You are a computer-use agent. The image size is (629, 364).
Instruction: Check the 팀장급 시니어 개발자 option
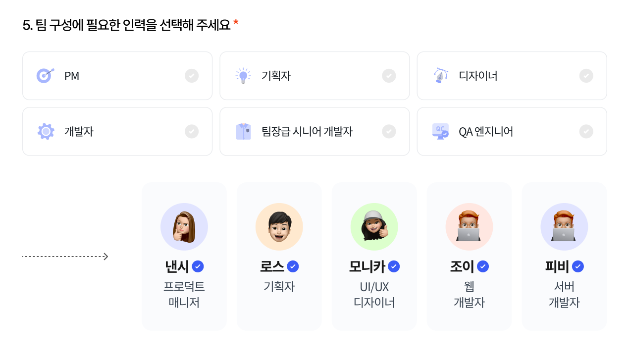389,131
